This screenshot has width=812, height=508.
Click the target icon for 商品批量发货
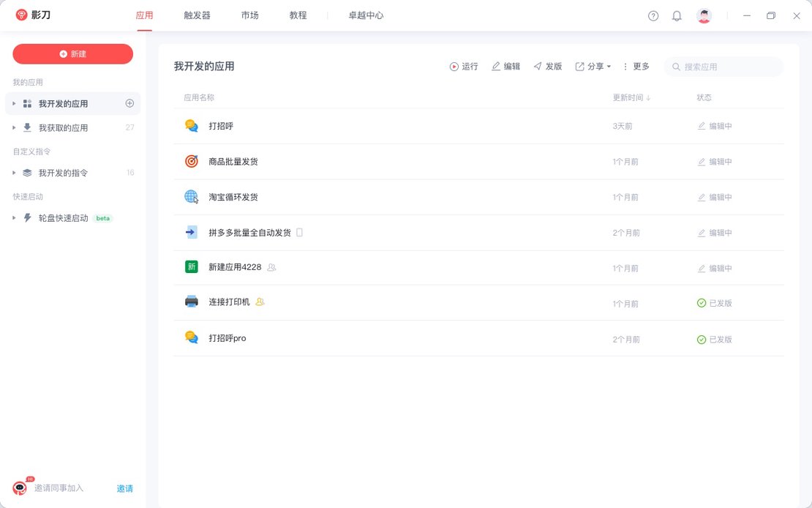click(192, 161)
